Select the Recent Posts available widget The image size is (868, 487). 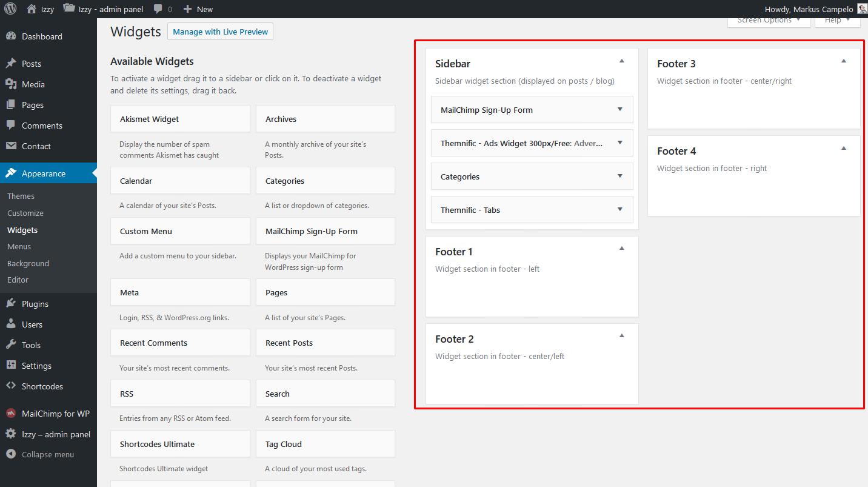[x=325, y=343]
